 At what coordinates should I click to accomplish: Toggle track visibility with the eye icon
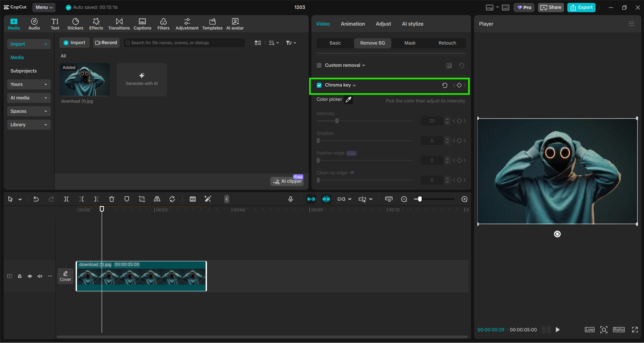click(x=30, y=276)
